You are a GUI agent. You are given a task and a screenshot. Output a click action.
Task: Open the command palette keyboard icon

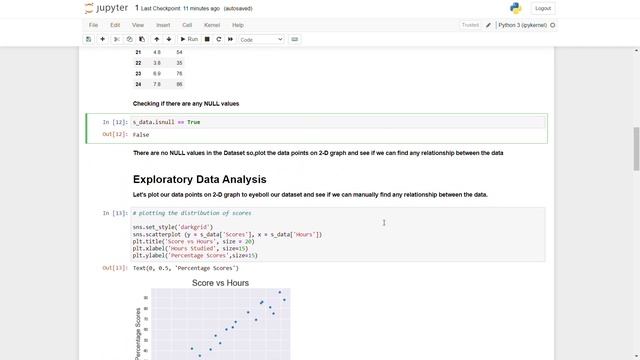[x=295, y=39]
